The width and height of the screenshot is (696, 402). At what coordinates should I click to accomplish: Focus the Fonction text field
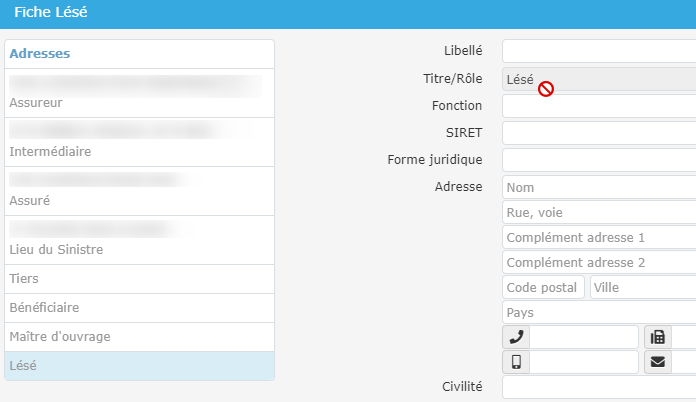598,106
